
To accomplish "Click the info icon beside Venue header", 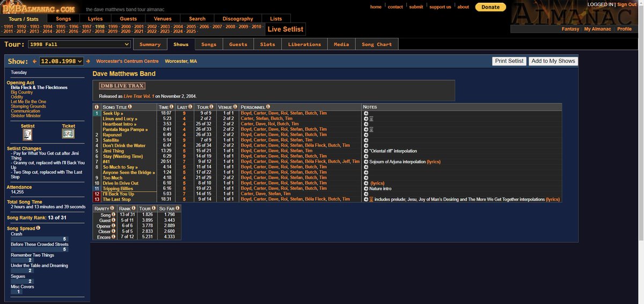I will pos(236,107).
